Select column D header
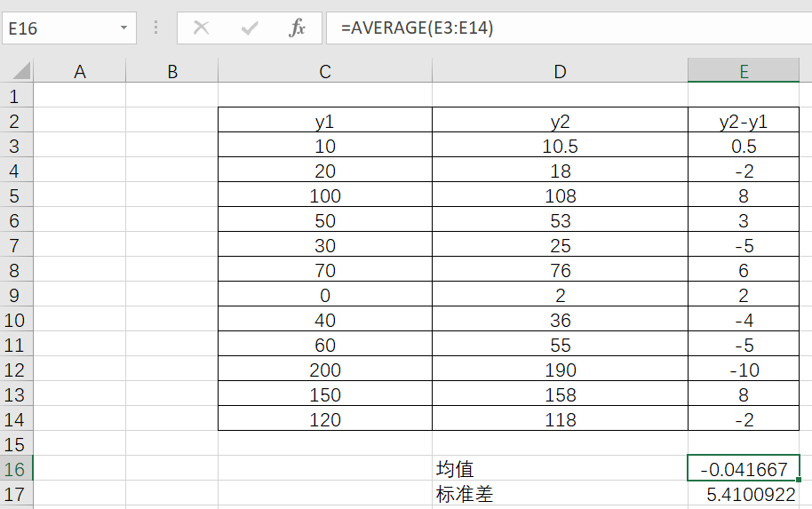The width and height of the screenshot is (812, 509). (560, 70)
